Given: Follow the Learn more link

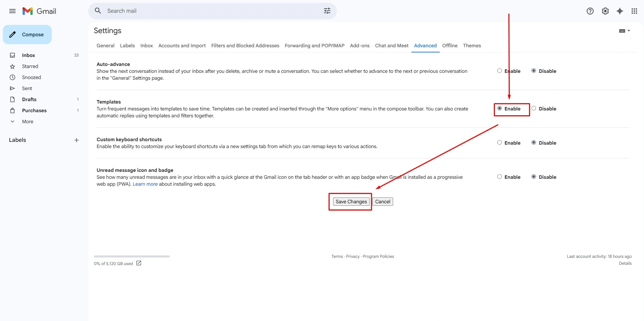Looking at the screenshot, I should click(x=145, y=184).
